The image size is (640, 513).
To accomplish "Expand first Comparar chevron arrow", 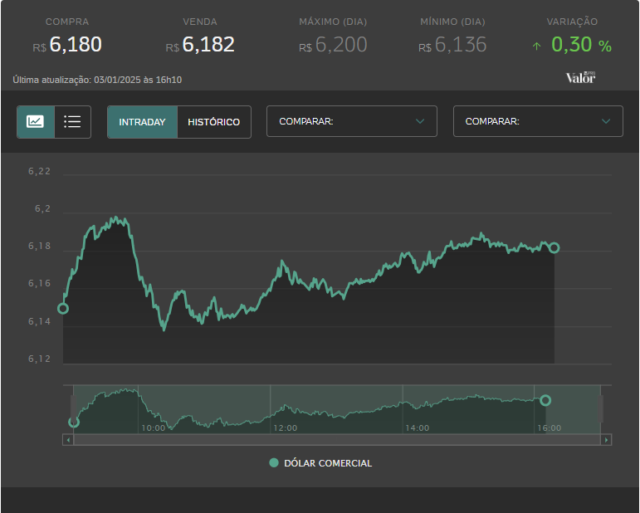I will [420, 121].
